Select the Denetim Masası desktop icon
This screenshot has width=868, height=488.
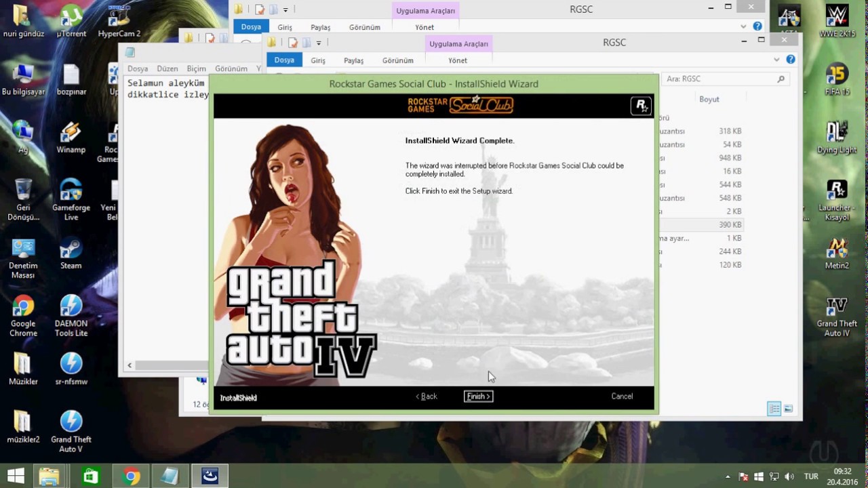pyautogui.click(x=23, y=258)
